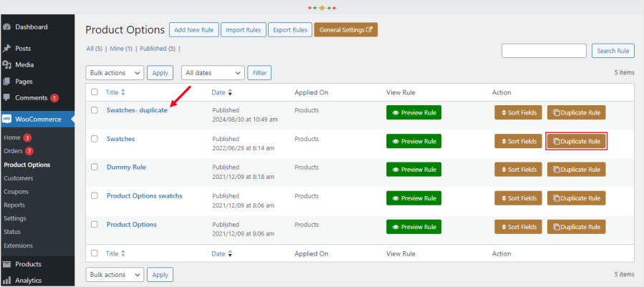
Task: Check the Swatches row checkbox
Action: click(95, 139)
